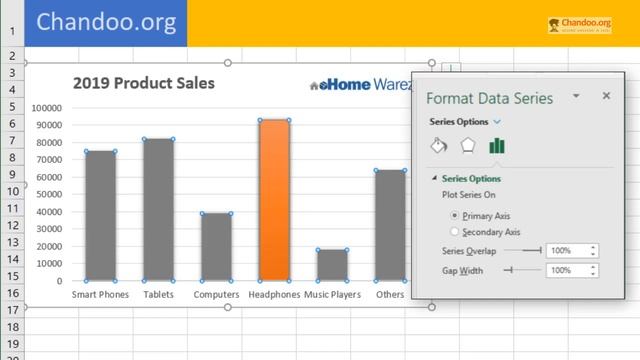The height and width of the screenshot is (360, 640).
Task: Select the Secondary Axis radio button
Action: (454, 231)
